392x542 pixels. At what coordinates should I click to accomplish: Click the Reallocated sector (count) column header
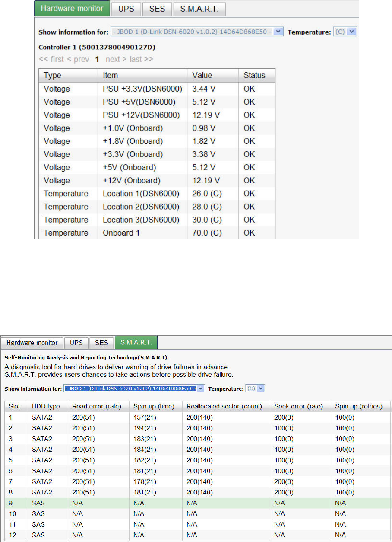(224, 406)
